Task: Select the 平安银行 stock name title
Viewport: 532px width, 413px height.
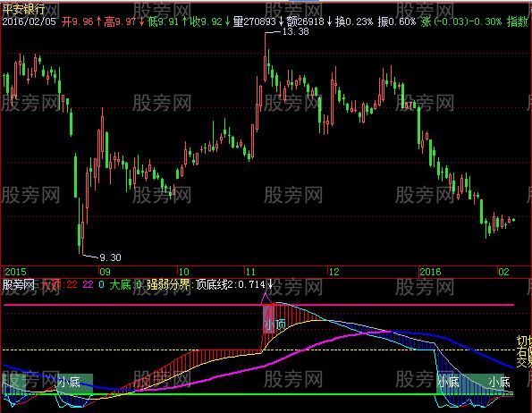Action: [23, 9]
